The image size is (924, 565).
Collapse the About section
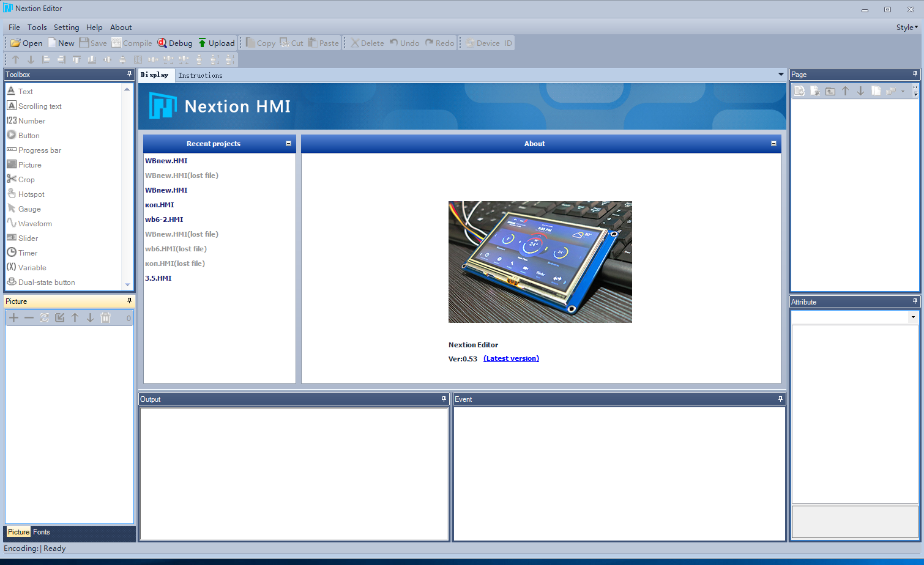[773, 144]
